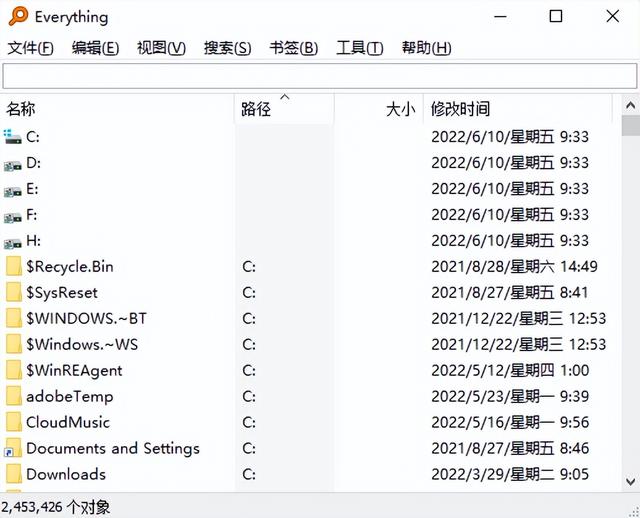Maximize the Everything window
This screenshot has width=640, height=518.
[x=556, y=16]
